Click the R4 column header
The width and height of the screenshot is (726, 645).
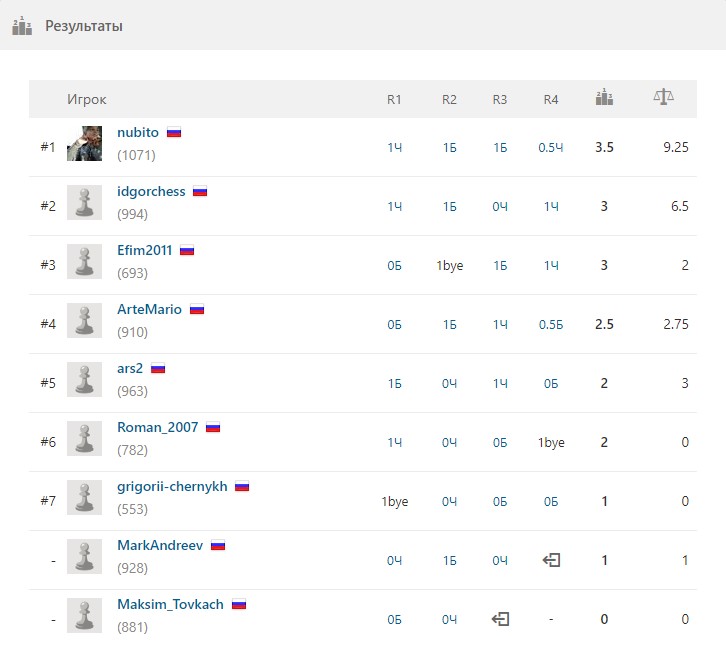pos(551,100)
